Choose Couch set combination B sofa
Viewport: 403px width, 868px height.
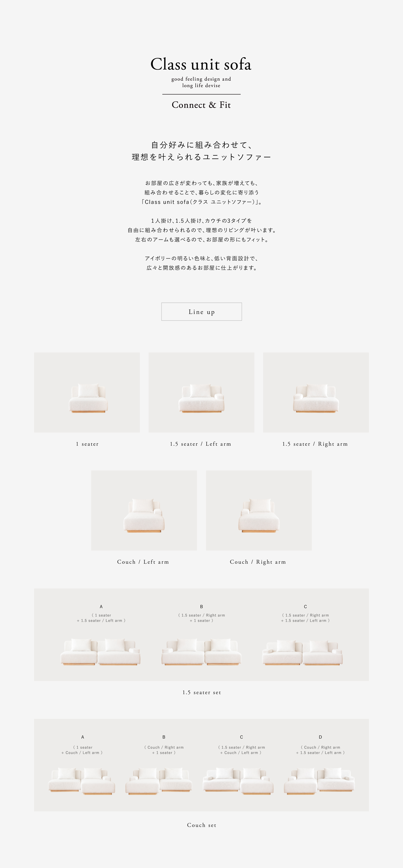coord(159,781)
